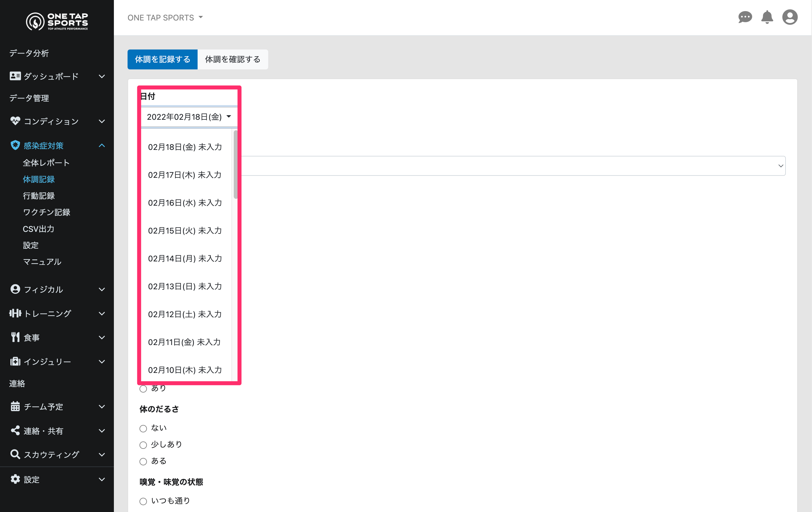Click the ONE TAP SPORTS logo

[x=57, y=21]
